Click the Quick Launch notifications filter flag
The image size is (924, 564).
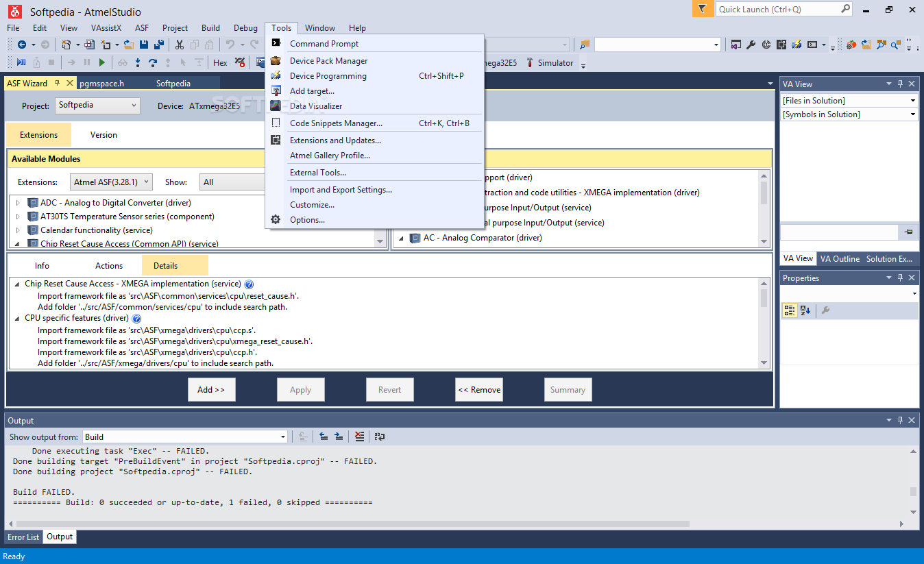pos(702,9)
